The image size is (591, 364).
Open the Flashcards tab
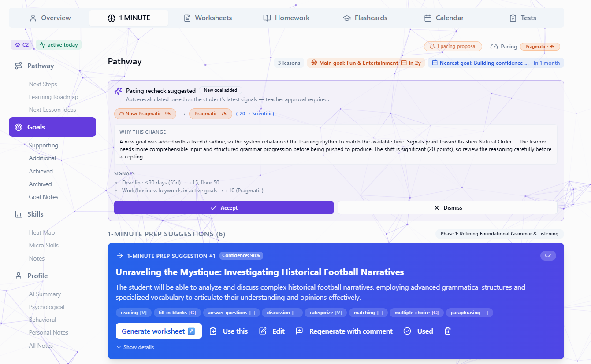[365, 18]
